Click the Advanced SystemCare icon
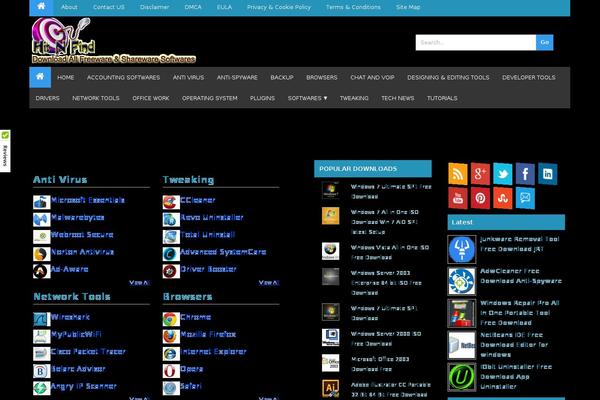Viewport: 600px width, 400px height. 171,254
